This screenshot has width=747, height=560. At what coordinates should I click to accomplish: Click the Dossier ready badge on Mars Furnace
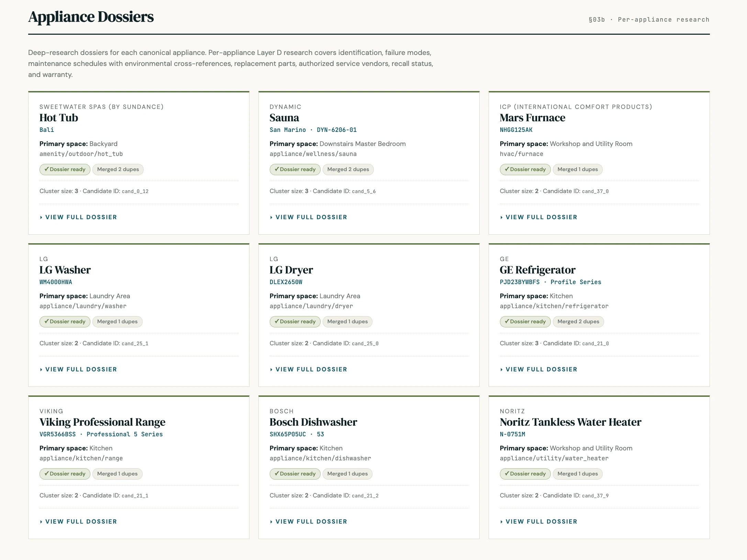(x=525, y=169)
